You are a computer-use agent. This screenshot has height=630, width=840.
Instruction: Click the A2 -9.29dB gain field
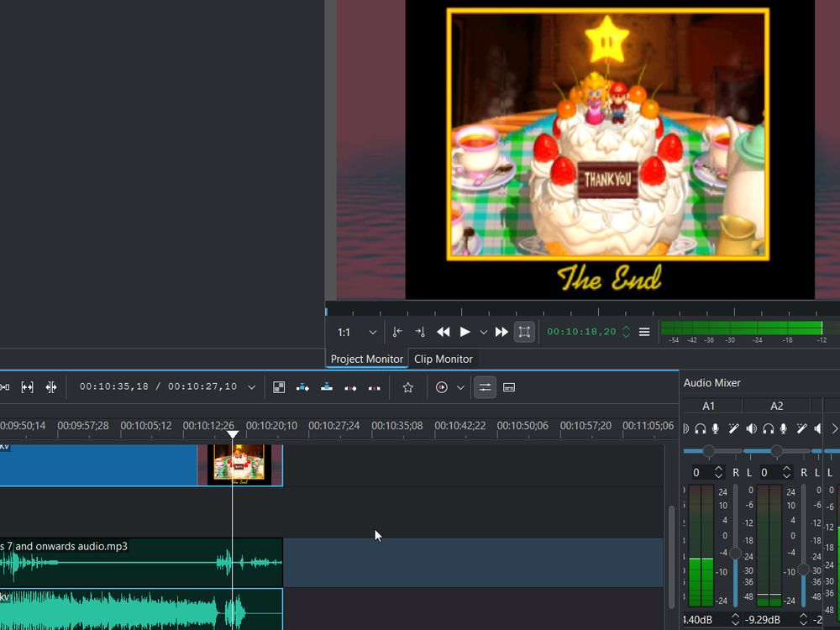tap(769, 619)
